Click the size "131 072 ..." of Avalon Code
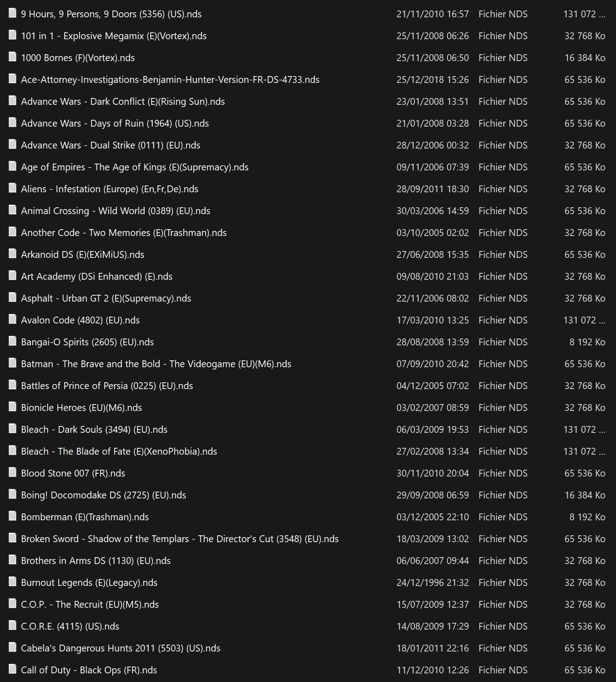 585,320
